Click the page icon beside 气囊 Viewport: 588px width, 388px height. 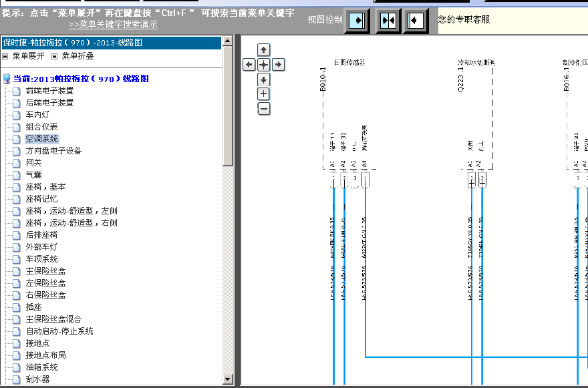point(17,175)
